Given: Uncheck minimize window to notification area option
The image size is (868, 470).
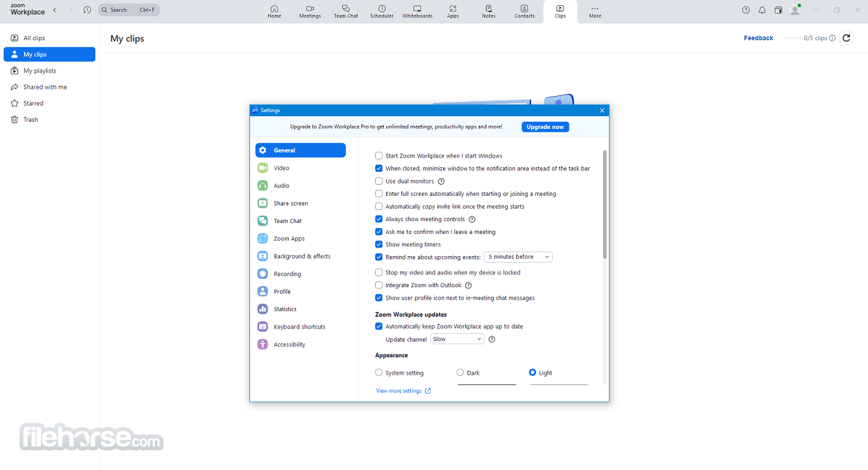Looking at the screenshot, I should coord(379,169).
